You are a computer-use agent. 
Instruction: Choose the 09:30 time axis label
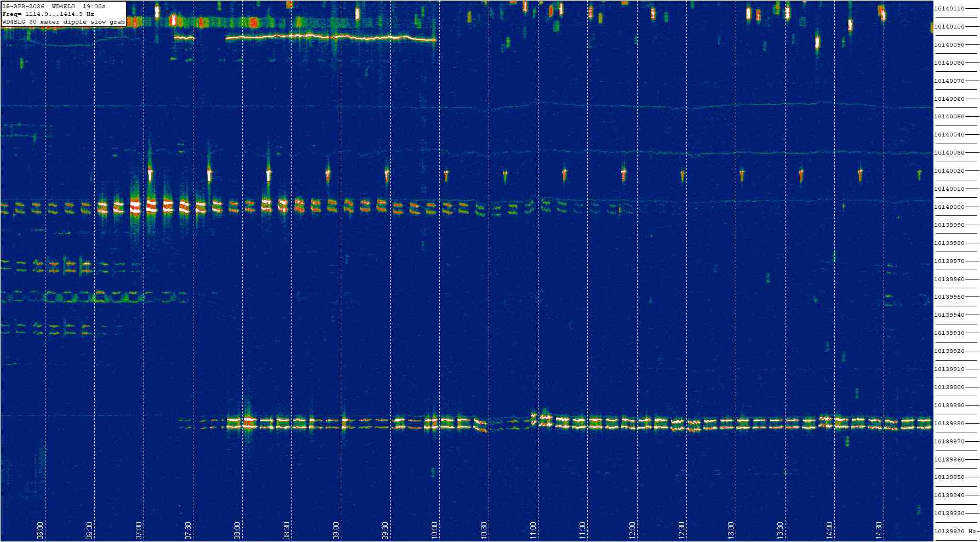tap(385, 530)
